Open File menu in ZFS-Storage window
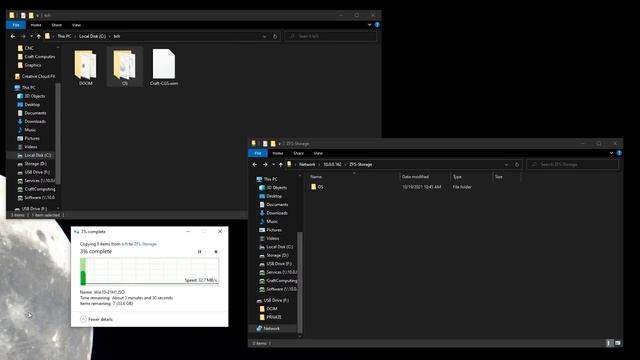 [x=258, y=153]
